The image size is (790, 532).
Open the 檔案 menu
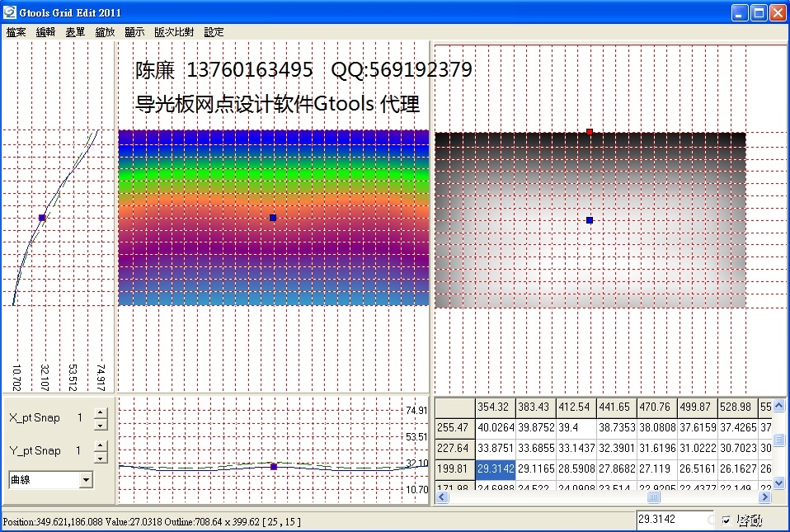click(16, 32)
